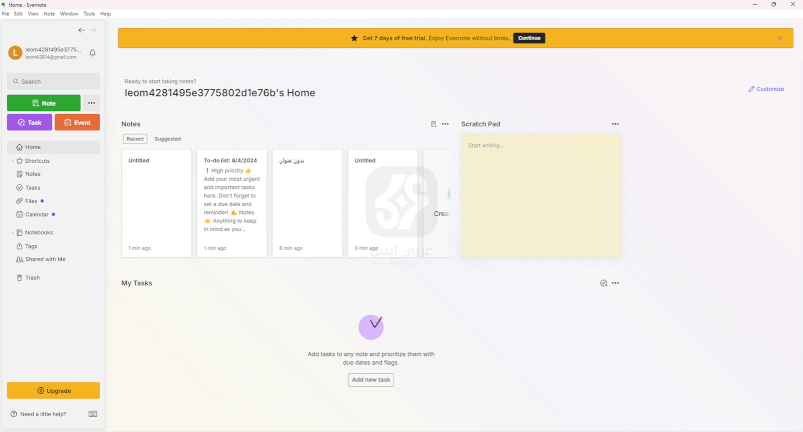
Task: Expand the Shortcuts section arrow
Action: 12,161
